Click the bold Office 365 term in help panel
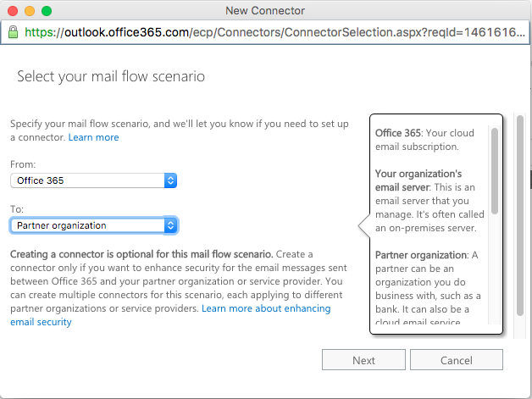 398,133
